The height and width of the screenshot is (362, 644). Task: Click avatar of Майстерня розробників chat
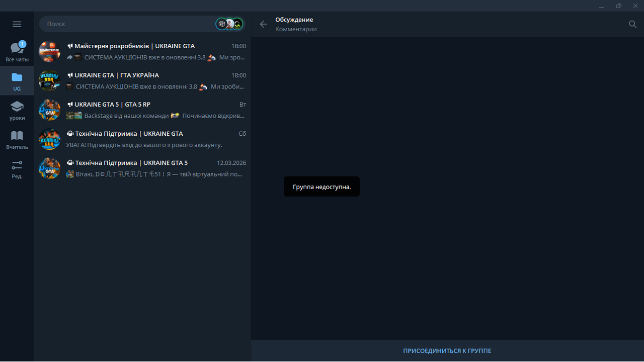(50, 52)
